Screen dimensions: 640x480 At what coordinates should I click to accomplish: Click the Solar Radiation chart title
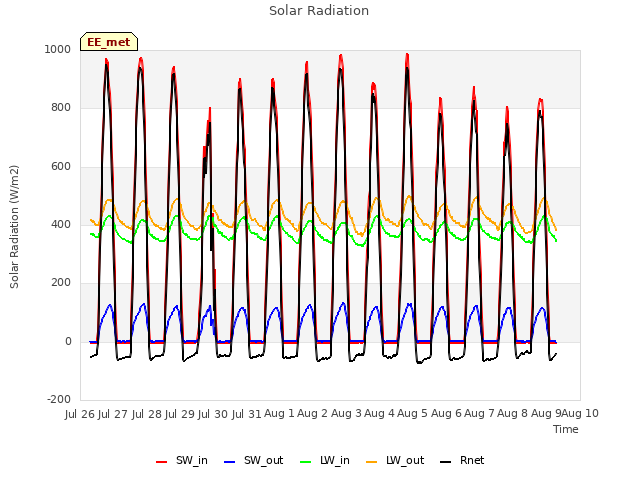pos(319,11)
